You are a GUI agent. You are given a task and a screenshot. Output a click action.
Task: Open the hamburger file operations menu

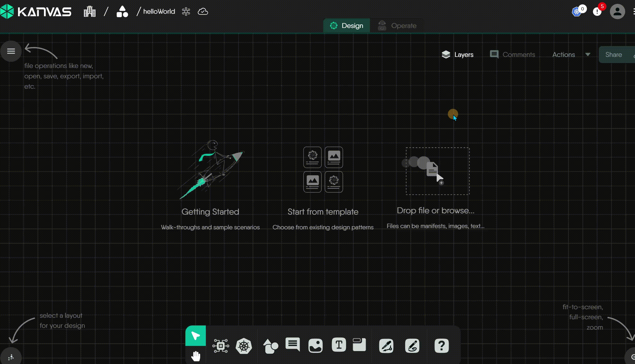[11, 51]
